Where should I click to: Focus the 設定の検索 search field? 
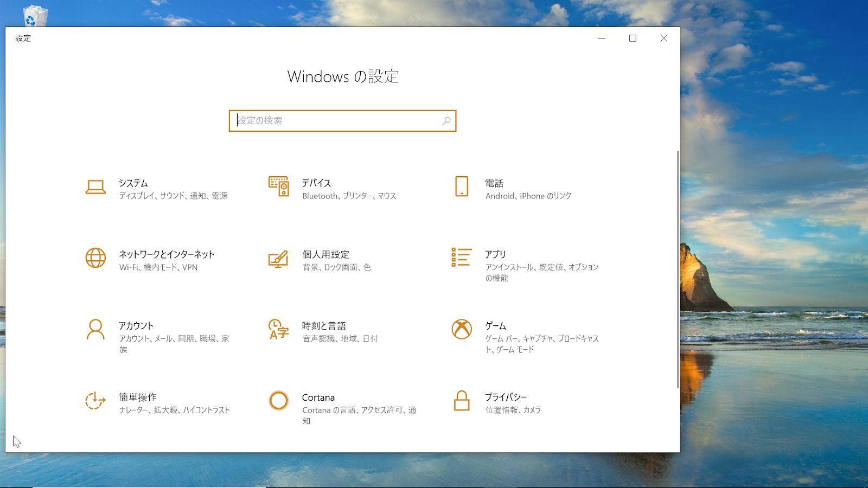pos(342,121)
